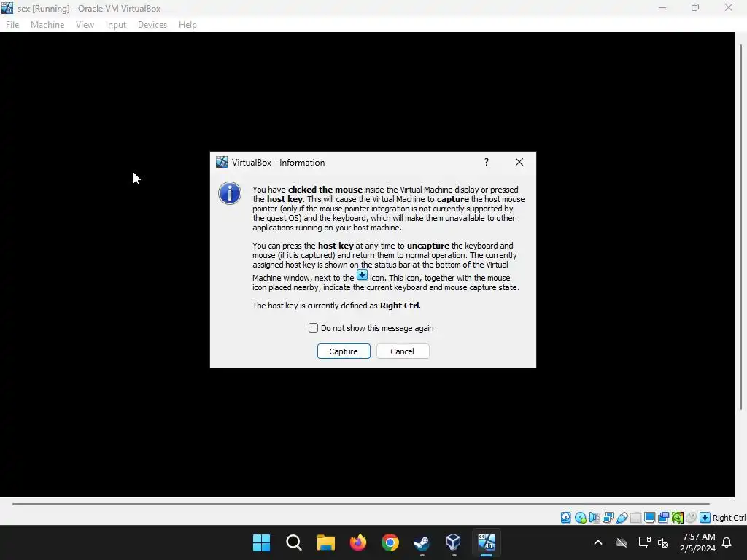
Task: Click the help question mark in dialog
Action: (x=487, y=162)
